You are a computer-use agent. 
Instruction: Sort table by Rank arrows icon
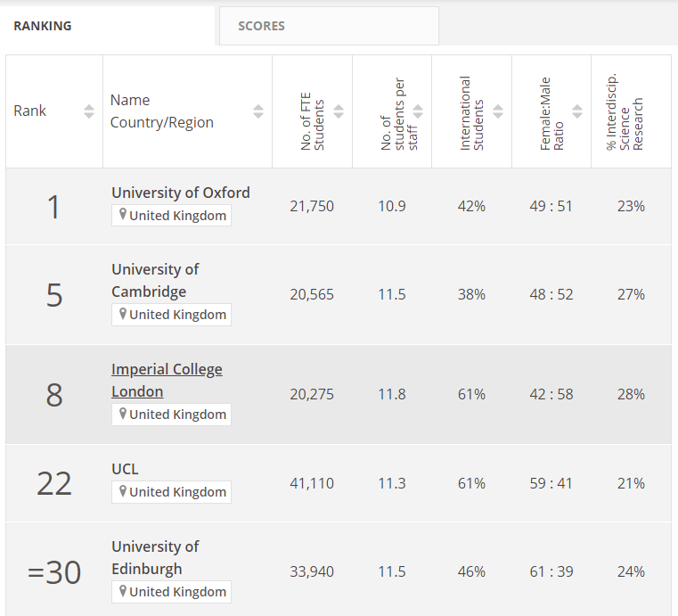pos(88,111)
